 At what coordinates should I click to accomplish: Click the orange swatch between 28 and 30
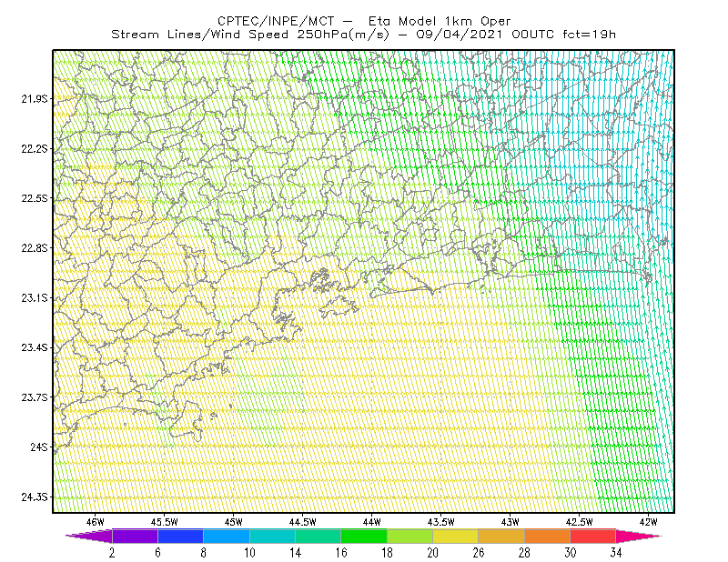[x=548, y=536]
